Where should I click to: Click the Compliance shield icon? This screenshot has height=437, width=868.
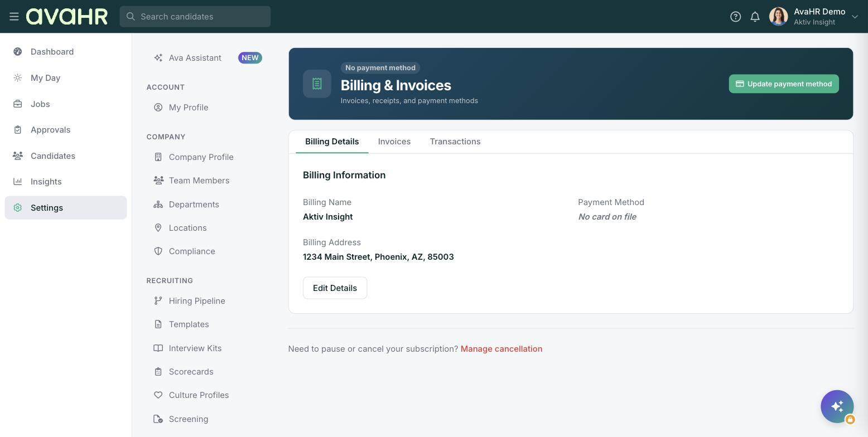point(158,251)
